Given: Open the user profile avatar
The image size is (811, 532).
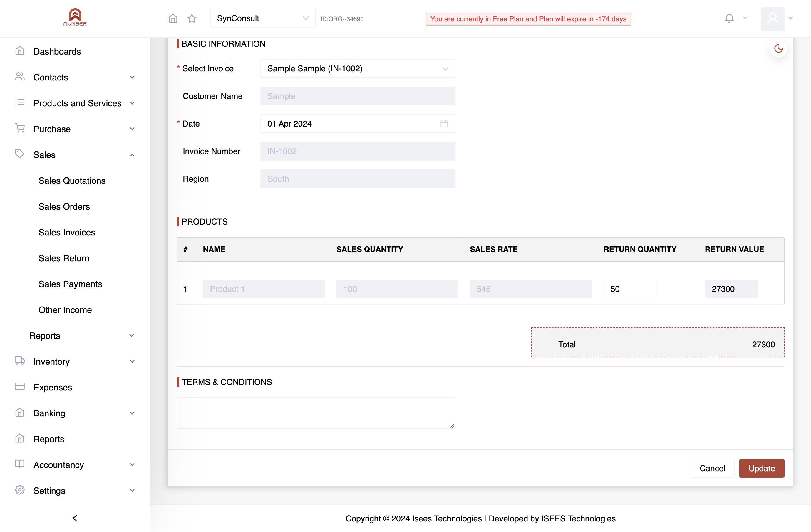Looking at the screenshot, I should click(773, 19).
